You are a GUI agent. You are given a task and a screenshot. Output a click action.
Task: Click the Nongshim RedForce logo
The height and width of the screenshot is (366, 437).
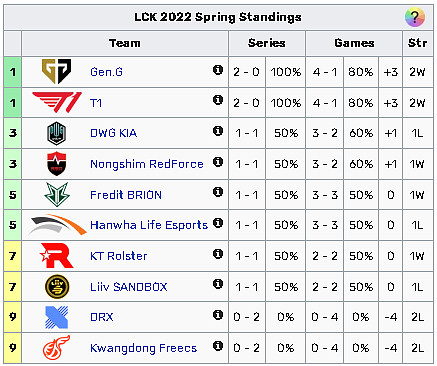(x=57, y=164)
